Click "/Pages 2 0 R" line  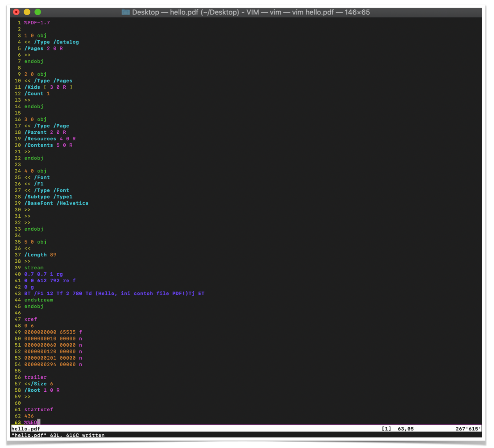43,48
